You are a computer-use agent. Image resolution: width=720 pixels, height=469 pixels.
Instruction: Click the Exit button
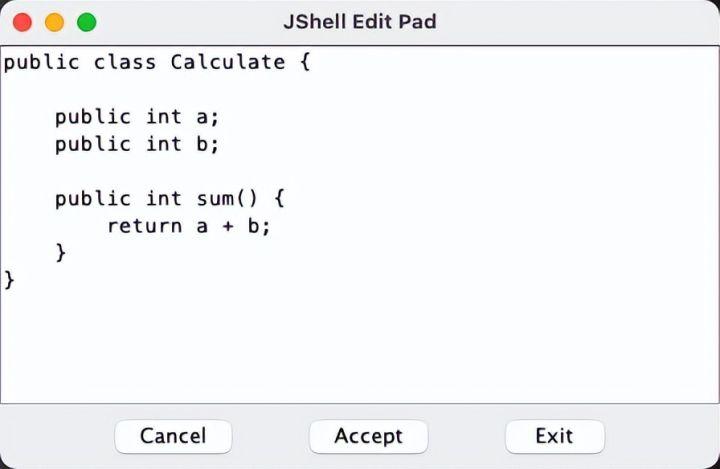[x=554, y=436]
